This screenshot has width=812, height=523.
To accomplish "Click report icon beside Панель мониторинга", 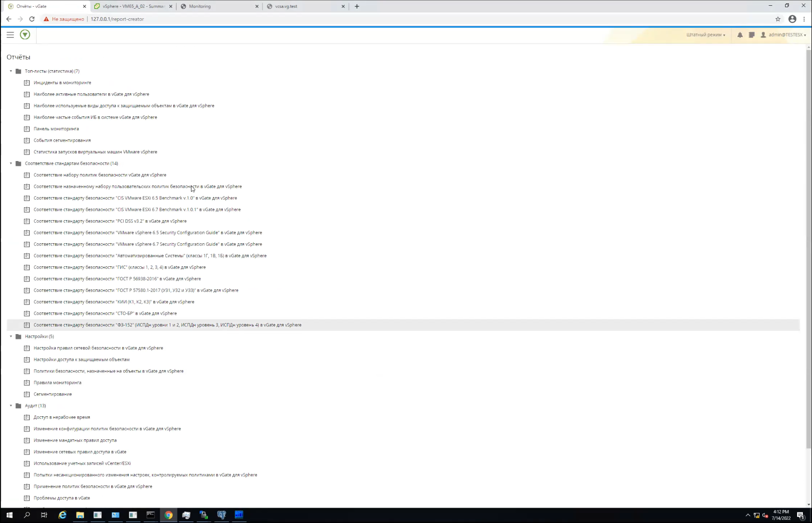I will 27,129.
